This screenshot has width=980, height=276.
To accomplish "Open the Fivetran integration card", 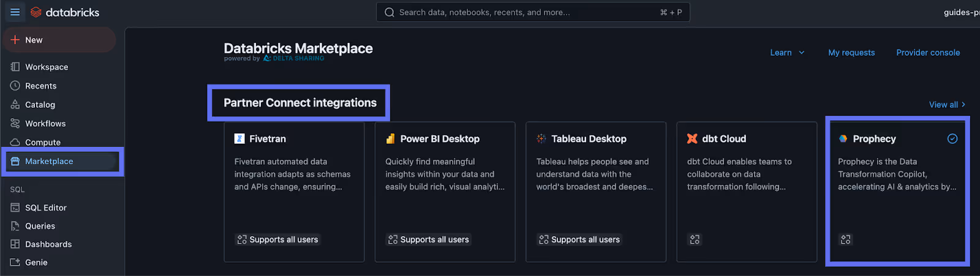I will 294,192.
